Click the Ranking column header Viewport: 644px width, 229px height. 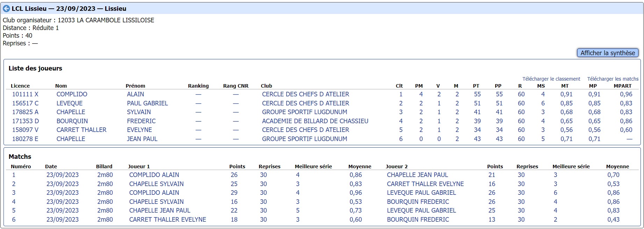coord(198,86)
